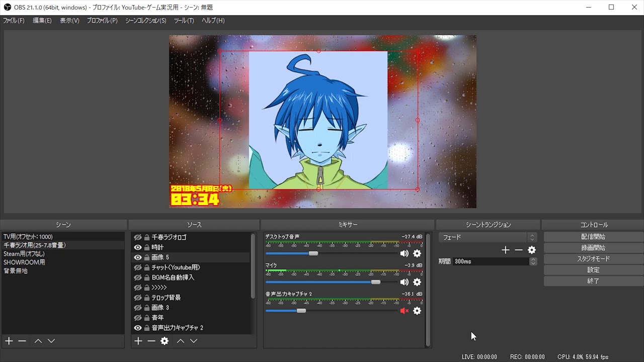Add a new scene with the plus icon

(x=9, y=341)
